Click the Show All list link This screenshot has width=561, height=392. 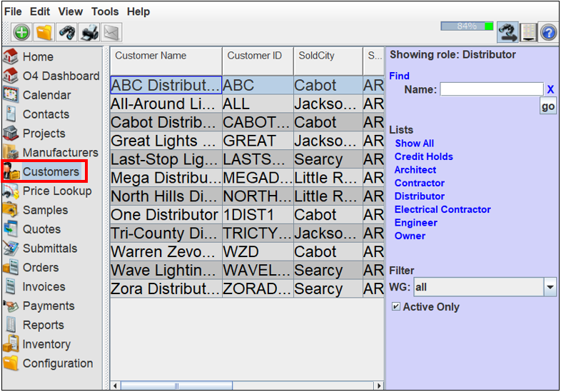point(414,144)
